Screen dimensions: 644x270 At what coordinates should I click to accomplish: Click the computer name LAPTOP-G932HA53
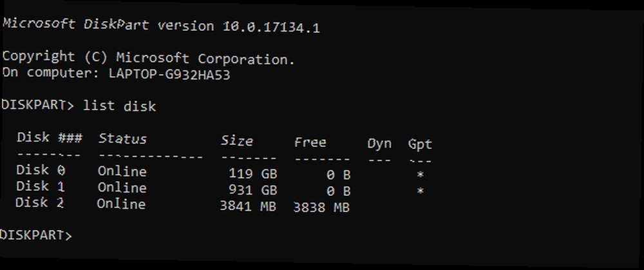[x=169, y=74]
